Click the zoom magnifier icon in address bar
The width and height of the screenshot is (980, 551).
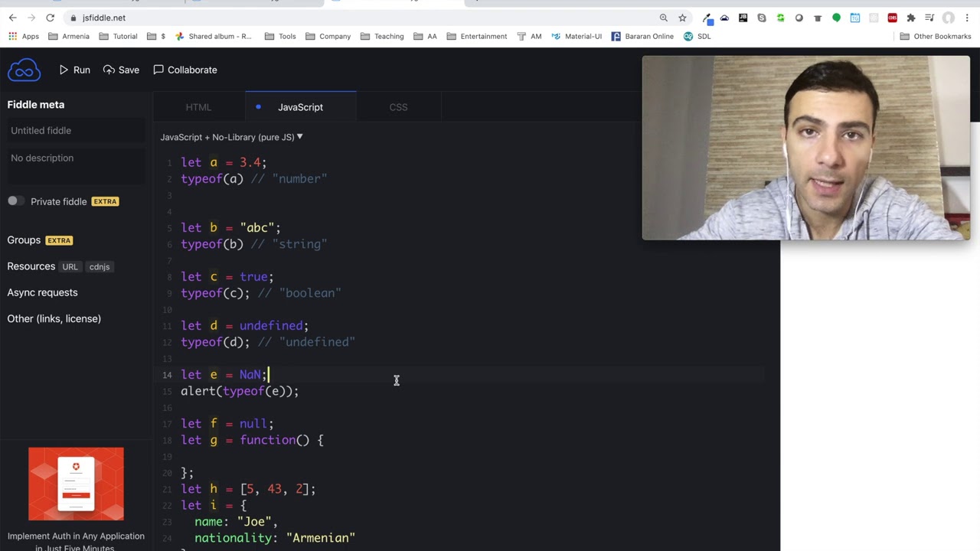(x=664, y=18)
